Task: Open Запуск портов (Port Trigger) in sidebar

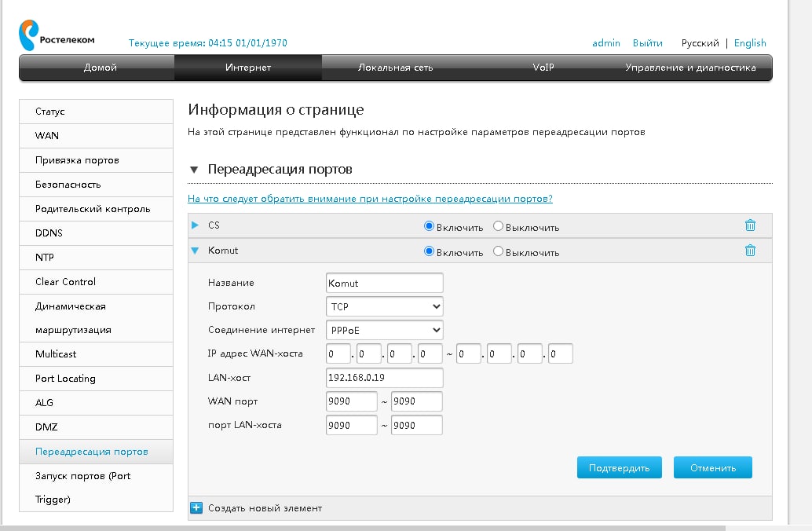Action: click(97, 488)
